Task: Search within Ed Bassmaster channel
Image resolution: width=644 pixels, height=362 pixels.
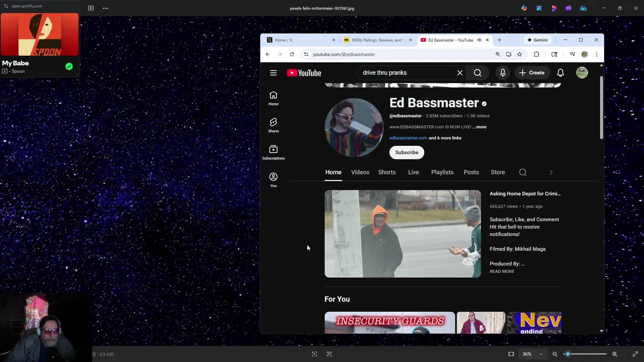Action: 523,172
